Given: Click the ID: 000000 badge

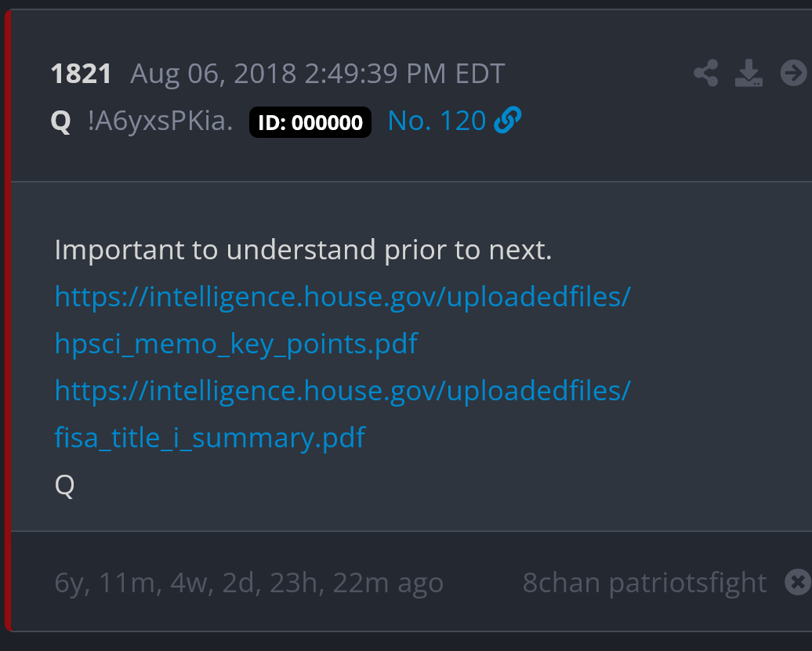Looking at the screenshot, I should (x=310, y=122).
